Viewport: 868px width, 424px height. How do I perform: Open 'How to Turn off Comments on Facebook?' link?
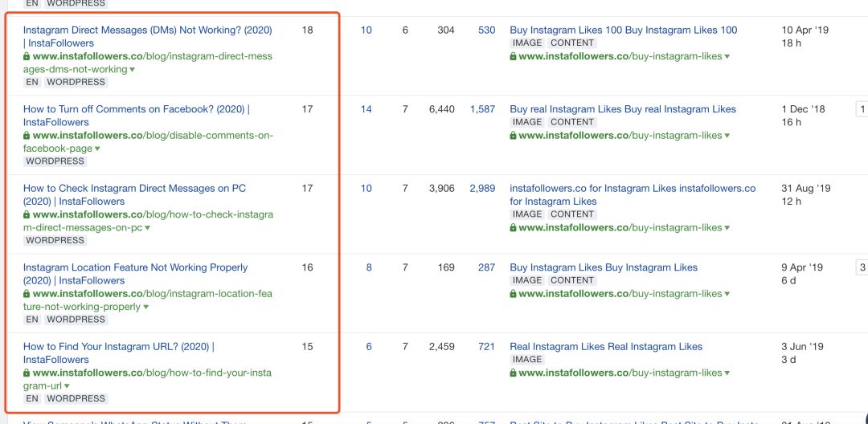click(136, 109)
